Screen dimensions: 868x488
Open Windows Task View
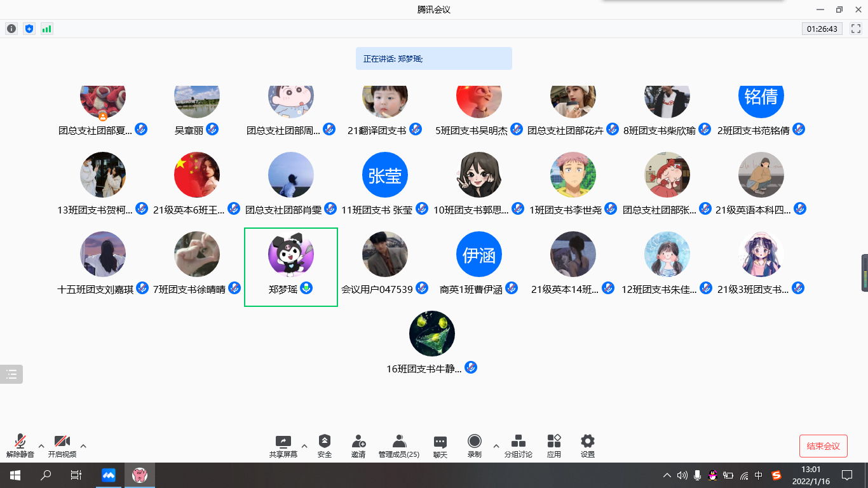tap(76, 475)
